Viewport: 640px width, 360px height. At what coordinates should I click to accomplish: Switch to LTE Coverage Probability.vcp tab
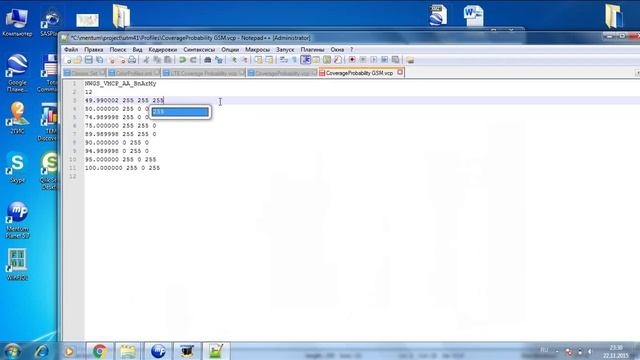pyautogui.click(x=203, y=73)
